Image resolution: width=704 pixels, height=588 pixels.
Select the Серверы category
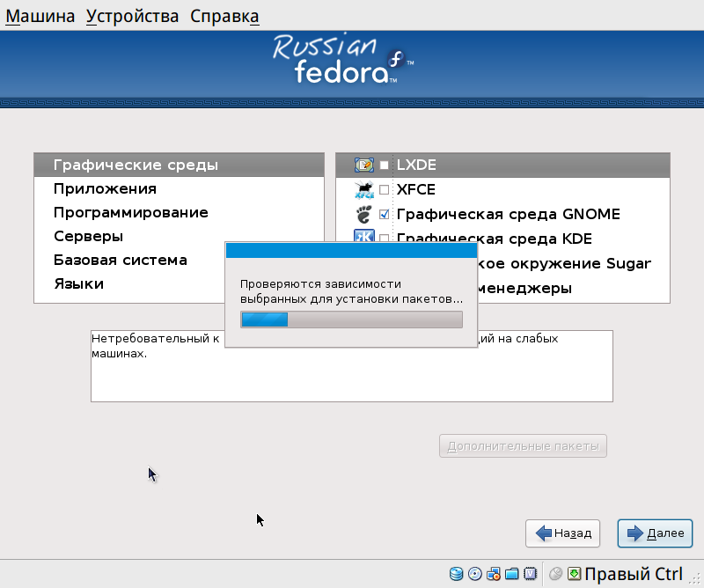[x=129, y=236]
